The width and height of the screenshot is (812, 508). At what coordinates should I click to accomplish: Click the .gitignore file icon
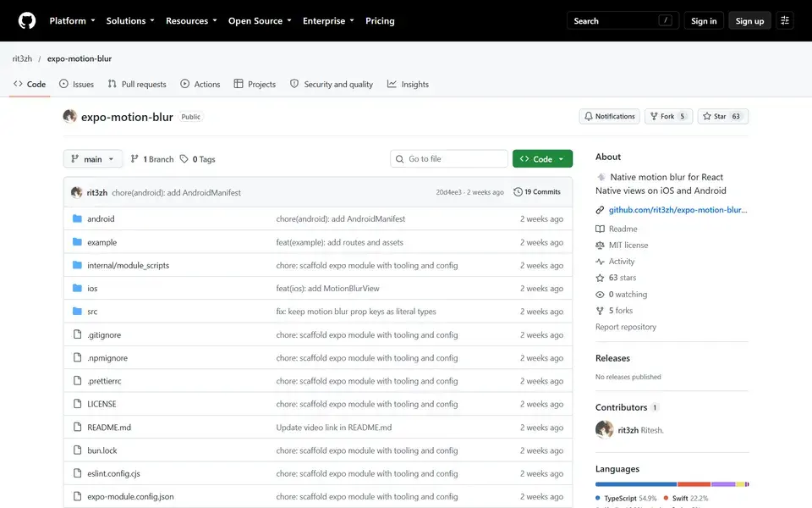pyautogui.click(x=77, y=334)
